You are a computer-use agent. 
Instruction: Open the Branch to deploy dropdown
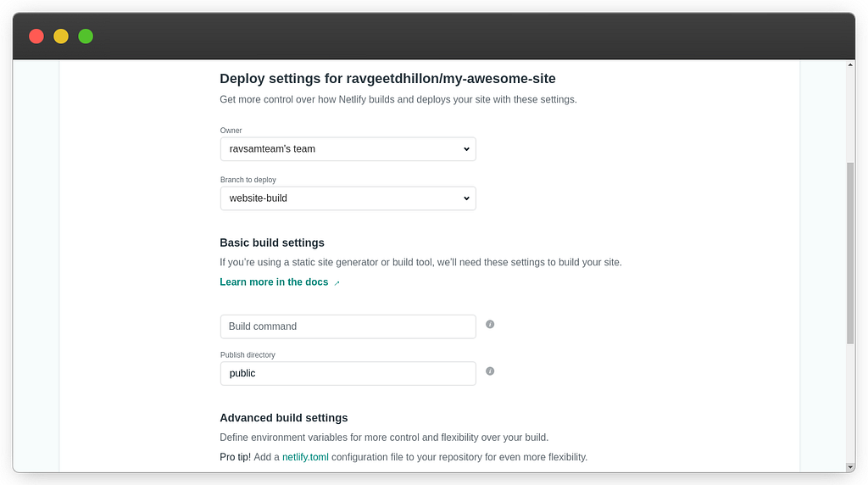click(348, 198)
